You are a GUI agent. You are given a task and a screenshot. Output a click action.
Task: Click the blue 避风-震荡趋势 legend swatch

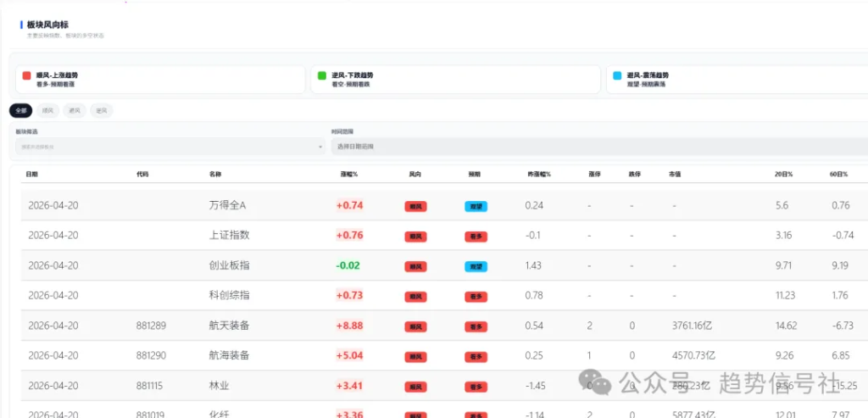[x=617, y=75]
